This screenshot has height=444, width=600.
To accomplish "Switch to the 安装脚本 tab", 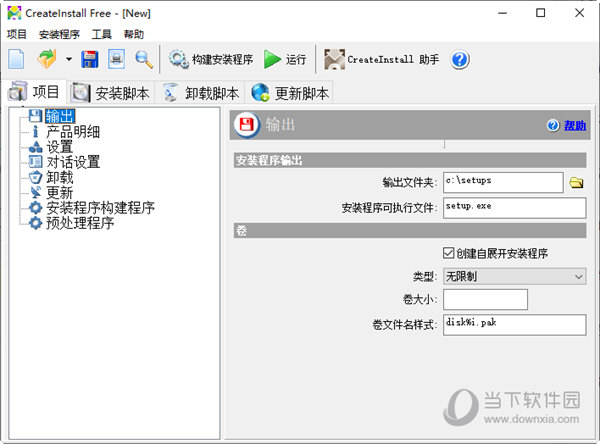I will pos(111,93).
